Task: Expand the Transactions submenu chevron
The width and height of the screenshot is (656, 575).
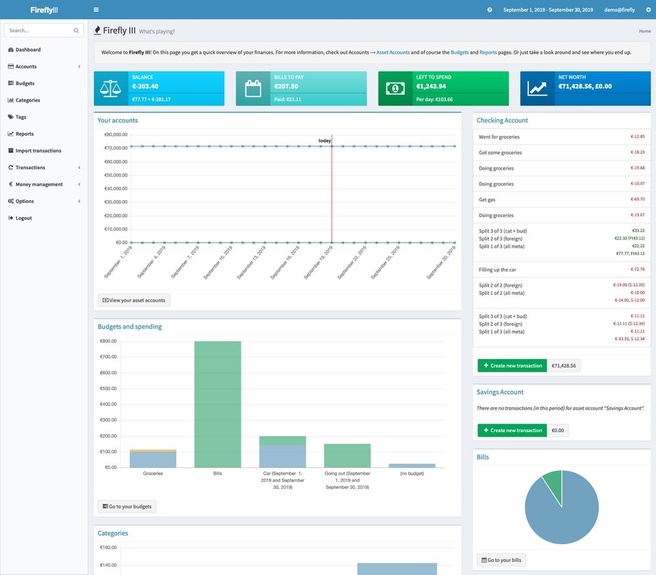Action: click(x=79, y=167)
